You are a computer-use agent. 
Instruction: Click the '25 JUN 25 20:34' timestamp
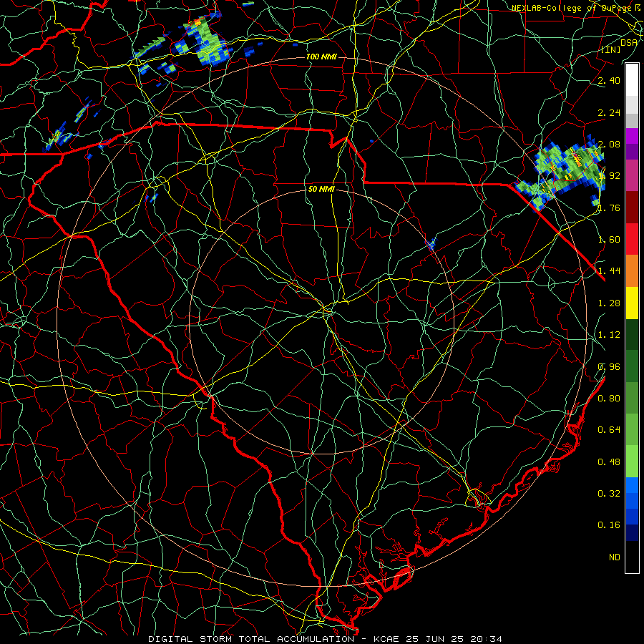click(x=454, y=639)
